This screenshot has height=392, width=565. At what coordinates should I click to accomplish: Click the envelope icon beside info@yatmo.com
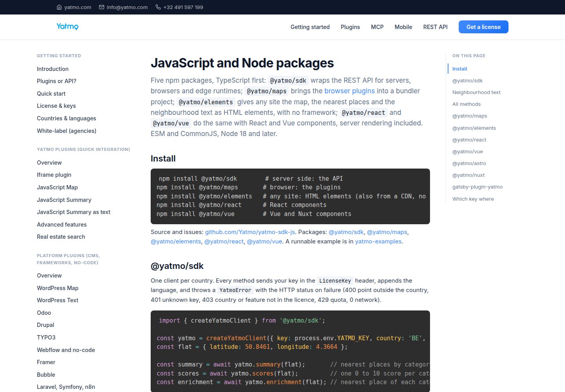click(102, 7)
